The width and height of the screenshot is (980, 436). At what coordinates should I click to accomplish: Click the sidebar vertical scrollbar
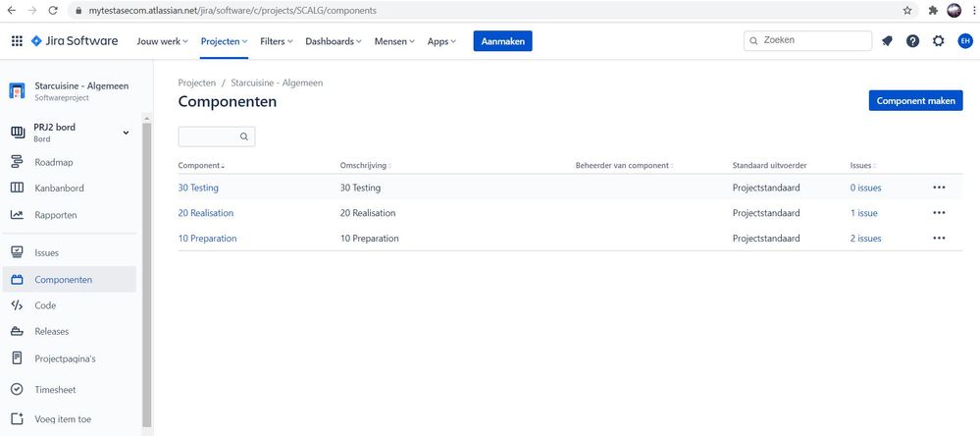tap(147, 275)
